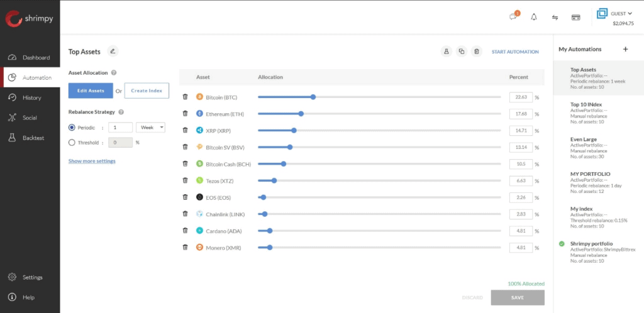Select Top Assets in My Automations
Screen dimensions: 644x313
(599, 78)
